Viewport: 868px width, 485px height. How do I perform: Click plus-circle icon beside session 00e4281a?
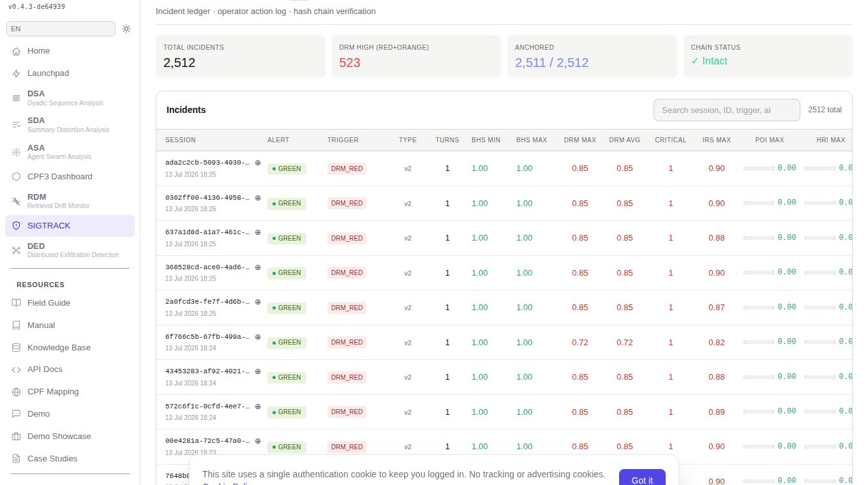click(x=258, y=441)
